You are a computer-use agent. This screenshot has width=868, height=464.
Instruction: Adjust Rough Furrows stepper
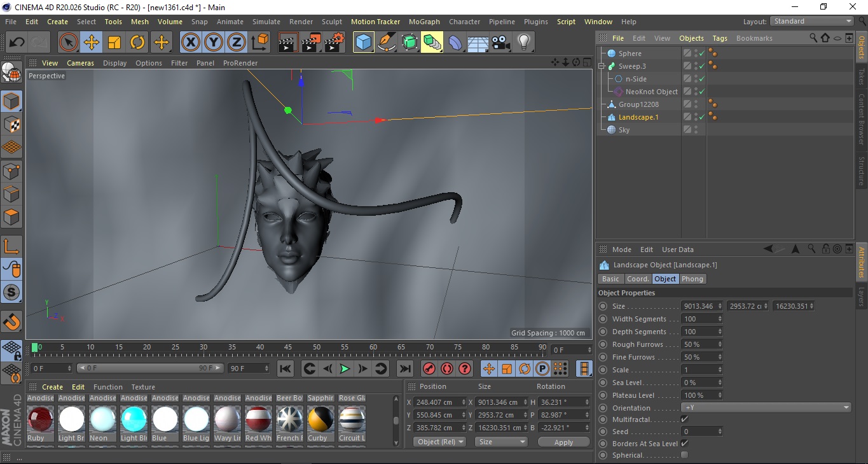(x=720, y=344)
